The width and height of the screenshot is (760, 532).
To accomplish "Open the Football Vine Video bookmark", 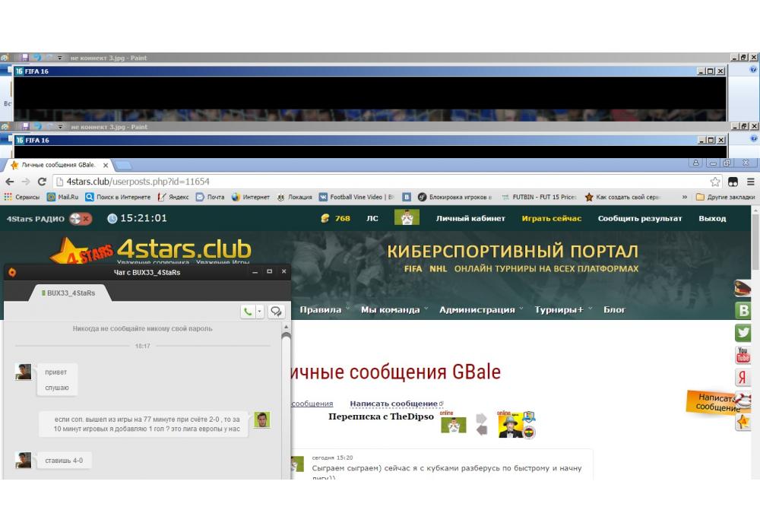I will click(356, 197).
